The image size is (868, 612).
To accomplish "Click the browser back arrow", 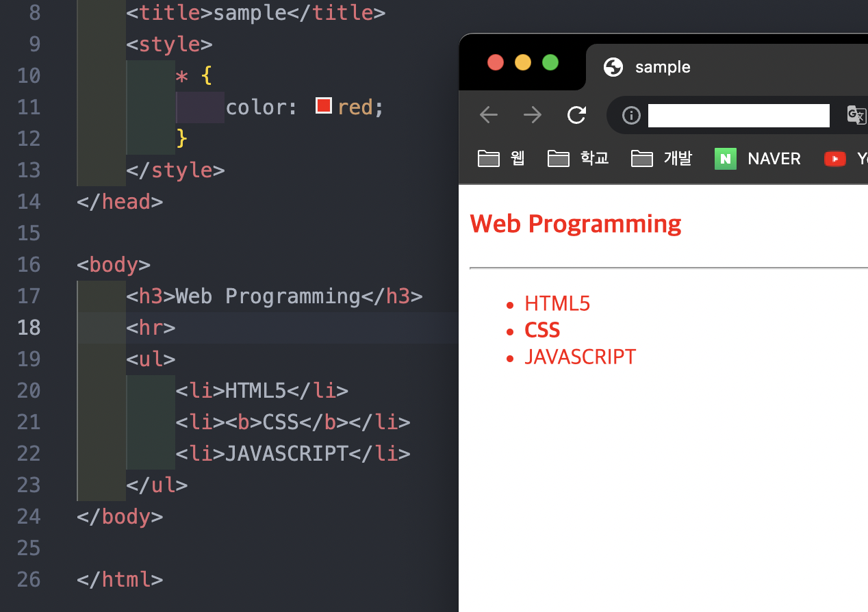I will tap(488, 114).
